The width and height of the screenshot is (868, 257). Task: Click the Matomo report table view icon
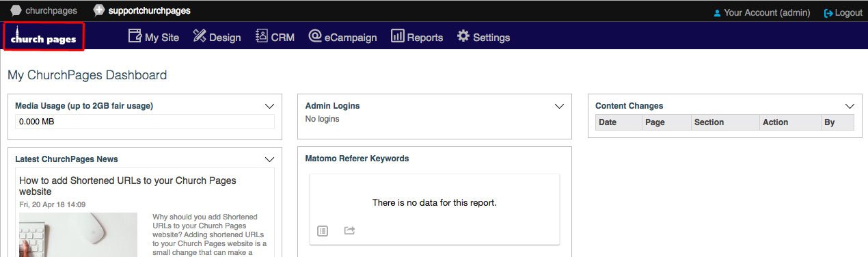click(x=323, y=231)
